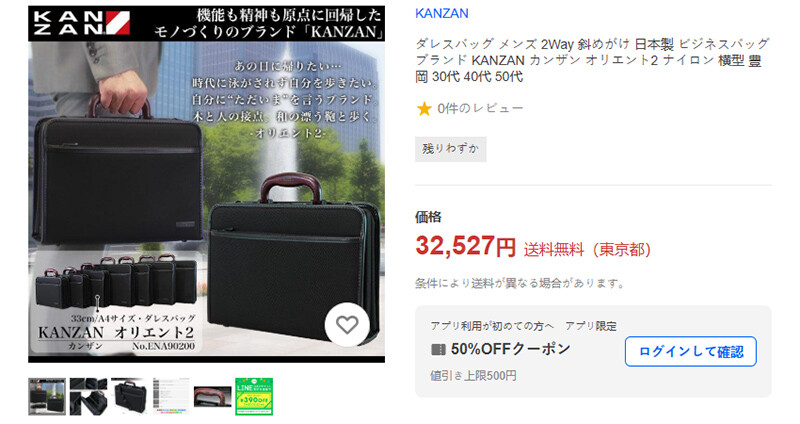This screenshot has height=424, width=800.
Task: Click the 残りわずか stock badge
Action: [451, 149]
